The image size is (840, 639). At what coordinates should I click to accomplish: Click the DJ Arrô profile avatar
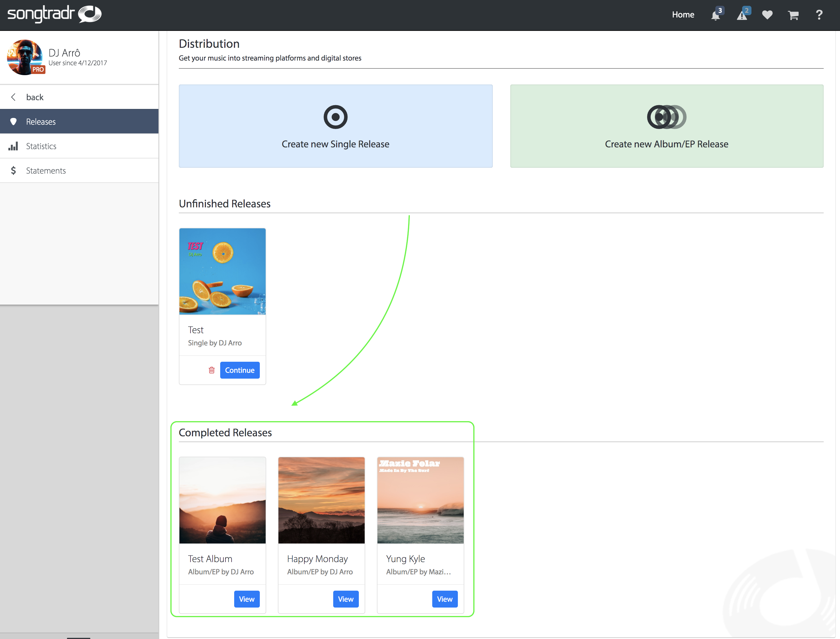[x=25, y=57]
